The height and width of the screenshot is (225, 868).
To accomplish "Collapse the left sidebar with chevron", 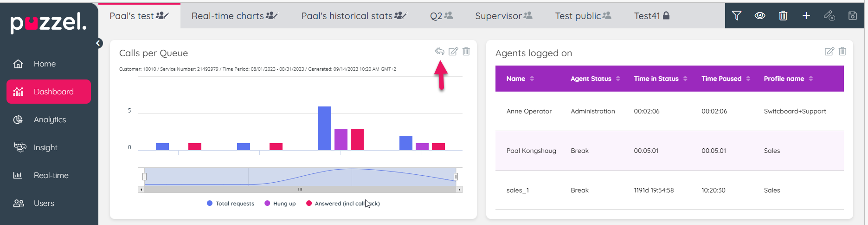I will 98,43.
